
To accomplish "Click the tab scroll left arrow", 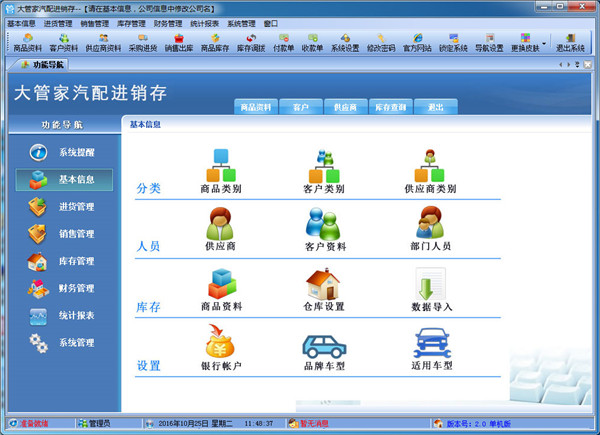I will [x=561, y=65].
